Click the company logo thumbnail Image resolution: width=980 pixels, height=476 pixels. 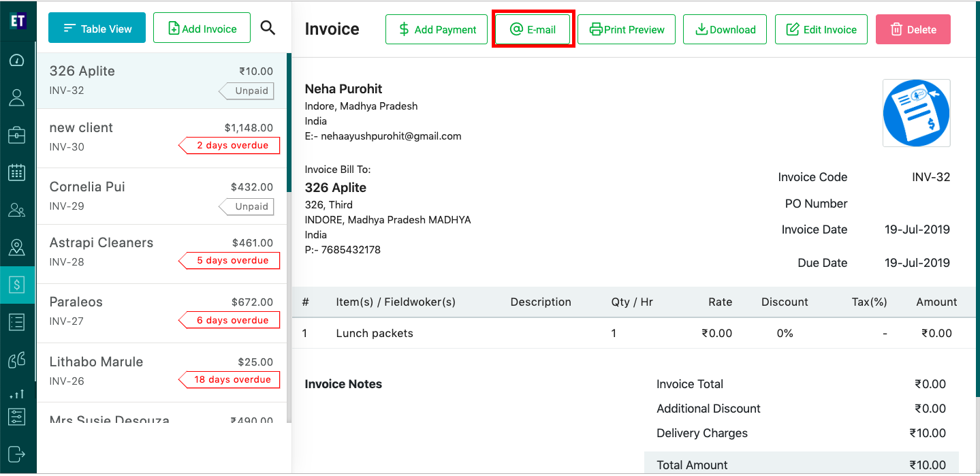(x=917, y=113)
